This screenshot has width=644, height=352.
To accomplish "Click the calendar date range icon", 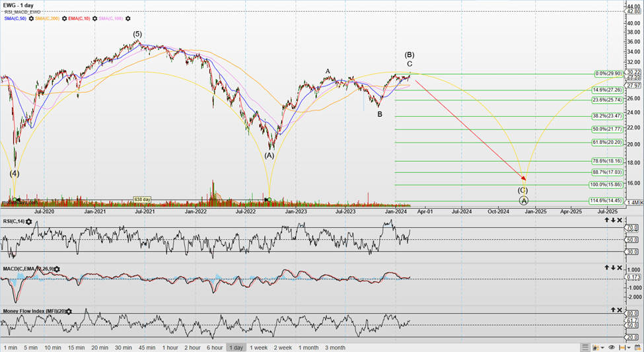I will pos(637,347).
